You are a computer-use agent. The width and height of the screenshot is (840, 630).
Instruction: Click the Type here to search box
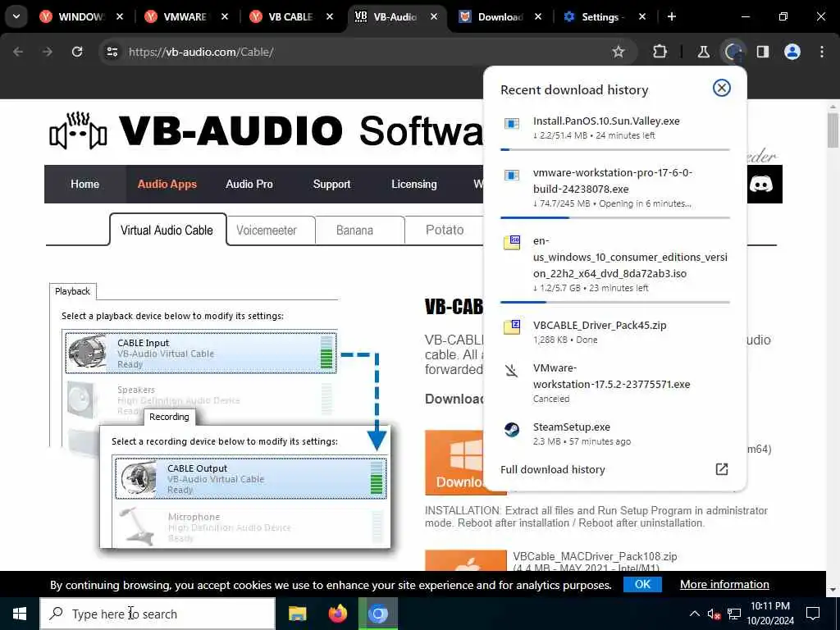[157, 614]
